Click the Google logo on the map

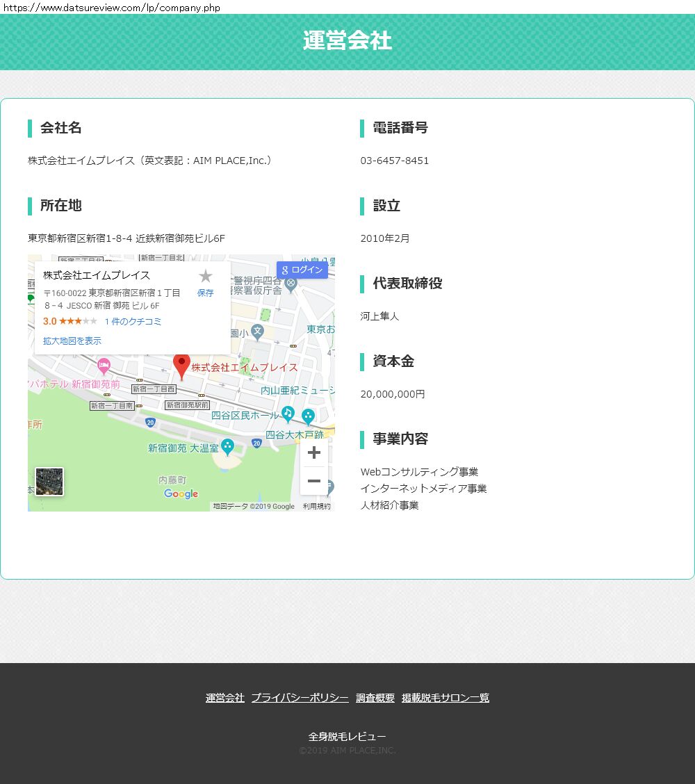pyautogui.click(x=181, y=494)
